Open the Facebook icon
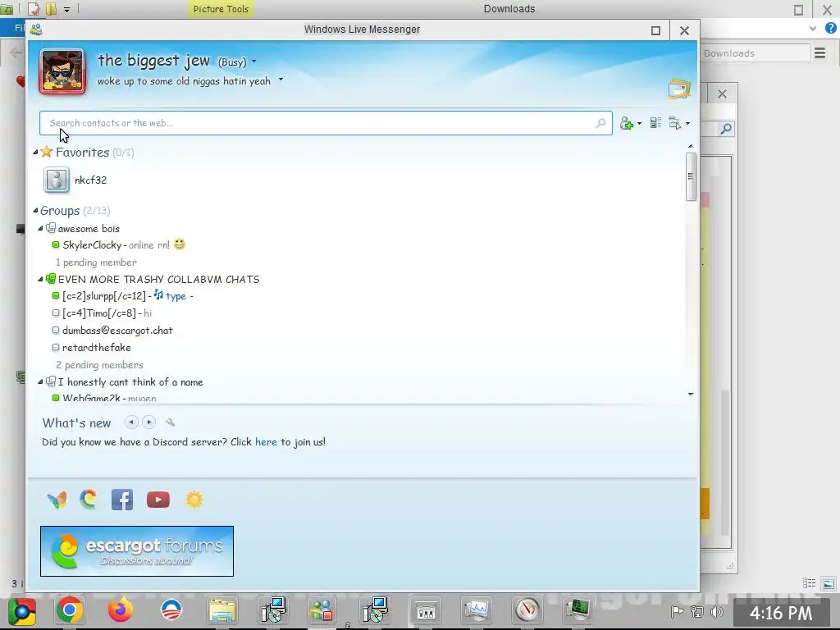Viewport: 840px width, 630px height. tap(122, 500)
